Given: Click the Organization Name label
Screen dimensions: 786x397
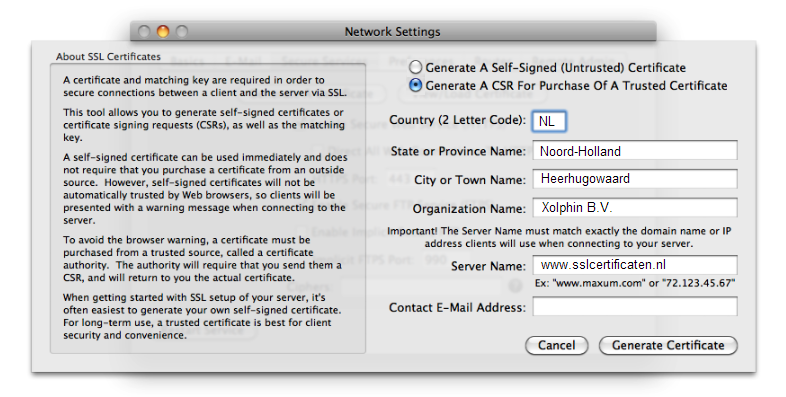Looking at the screenshot, I should tap(469, 209).
